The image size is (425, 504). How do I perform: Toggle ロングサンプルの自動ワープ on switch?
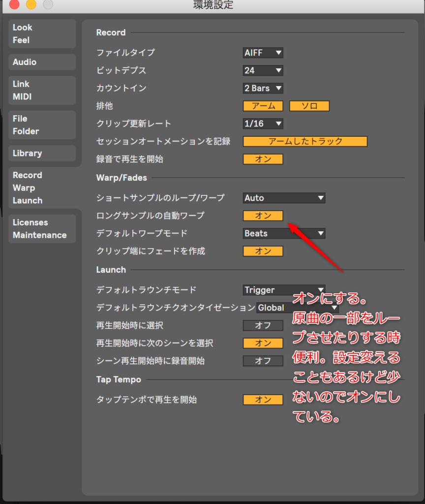[x=263, y=216]
